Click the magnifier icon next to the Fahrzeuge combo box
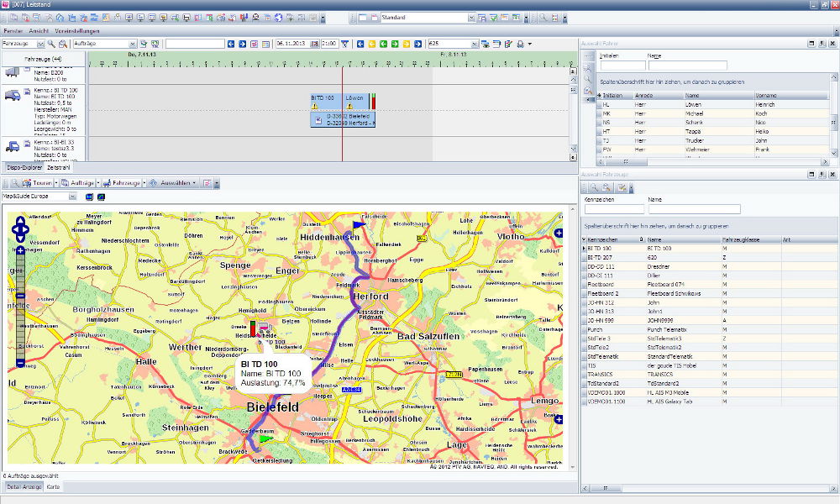 (51, 44)
